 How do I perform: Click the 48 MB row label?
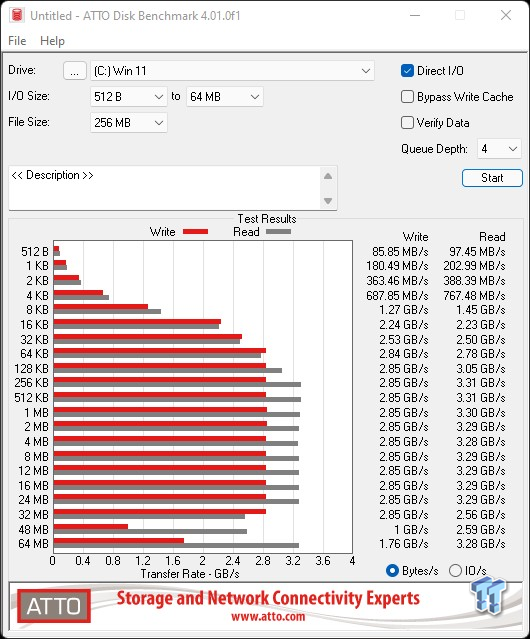(x=33, y=529)
